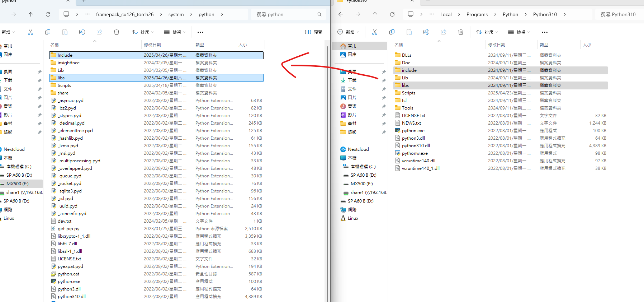
Task: Select _sqlite3.pyd file in left window
Action: point(156,191)
